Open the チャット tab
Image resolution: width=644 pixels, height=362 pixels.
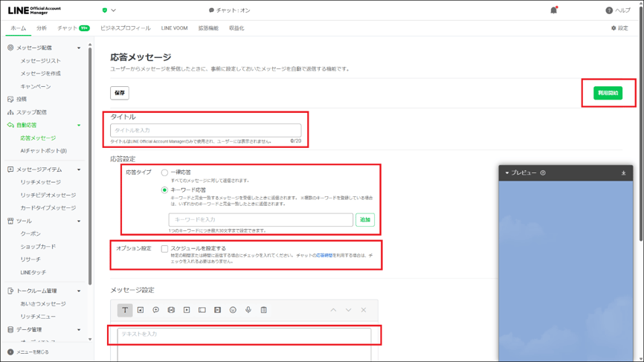pyautogui.click(x=73, y=28)
